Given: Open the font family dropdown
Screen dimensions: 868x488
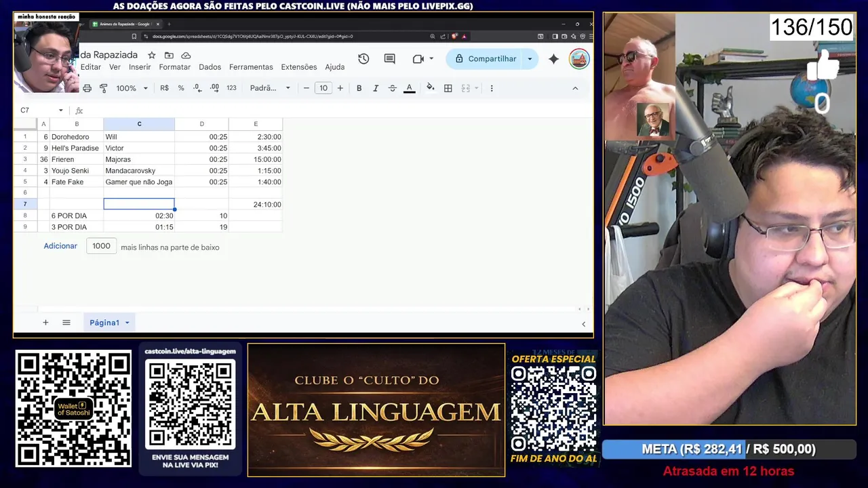Looking at the screenshot, I should tap(270, 88).
